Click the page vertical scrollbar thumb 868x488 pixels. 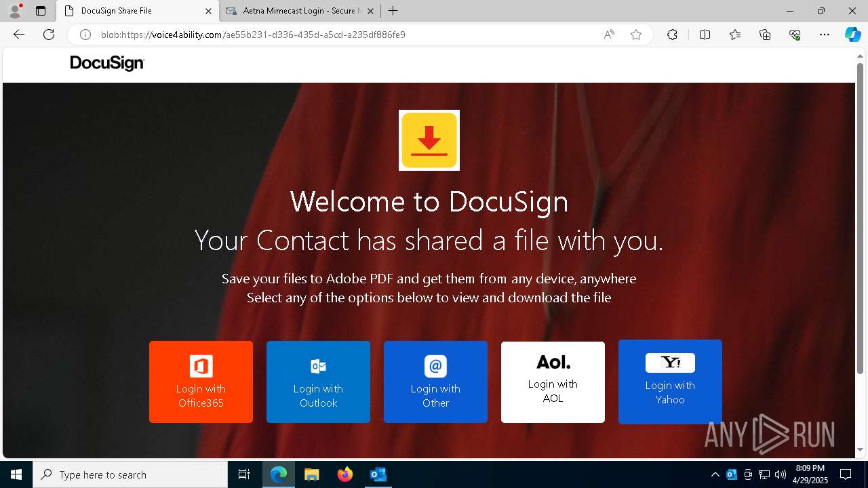[x=861, y=218]
